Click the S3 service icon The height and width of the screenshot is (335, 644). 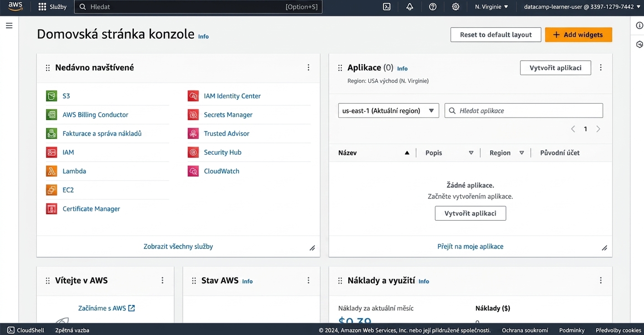coord(51,96)
